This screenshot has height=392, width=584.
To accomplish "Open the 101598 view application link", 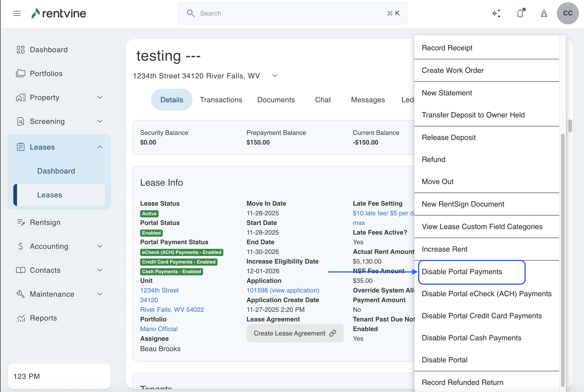I will pos(283,290).
